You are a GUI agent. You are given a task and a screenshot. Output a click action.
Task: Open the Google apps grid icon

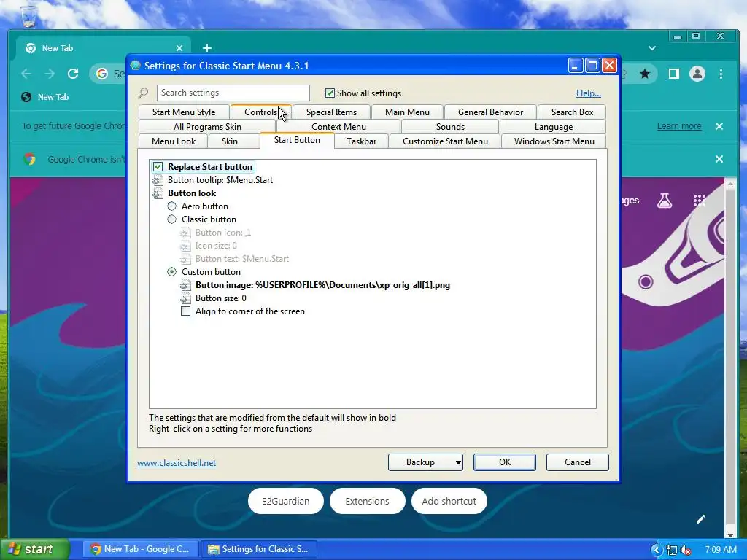pyautogui.click(x=700, y=201)
